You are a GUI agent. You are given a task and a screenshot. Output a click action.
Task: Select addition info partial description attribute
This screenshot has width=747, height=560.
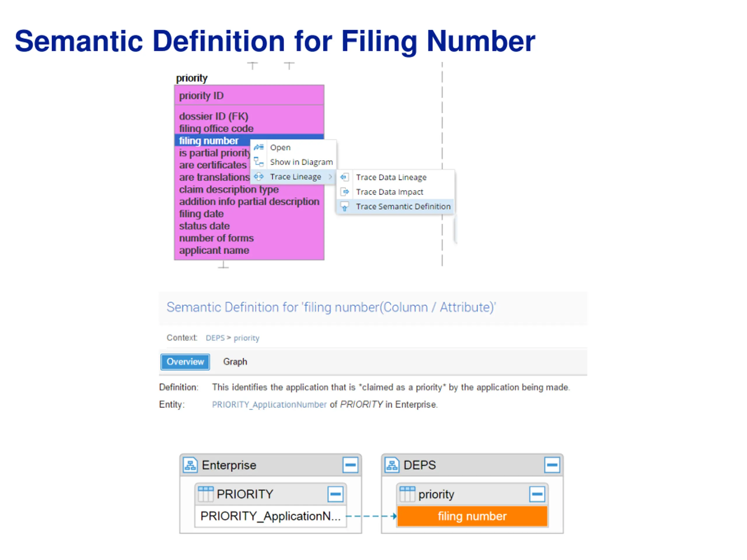click(249, 202)
